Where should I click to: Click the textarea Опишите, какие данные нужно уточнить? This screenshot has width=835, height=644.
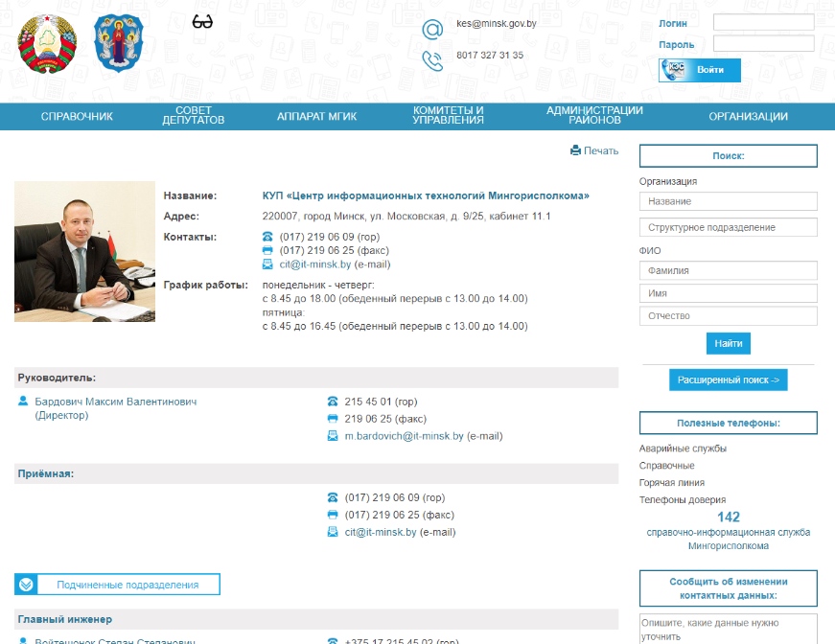(729, 629)
